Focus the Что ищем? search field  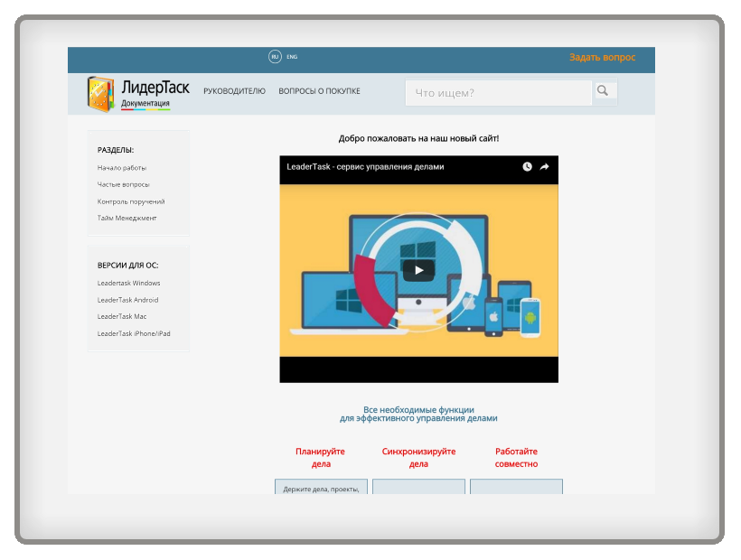[499, 92]
